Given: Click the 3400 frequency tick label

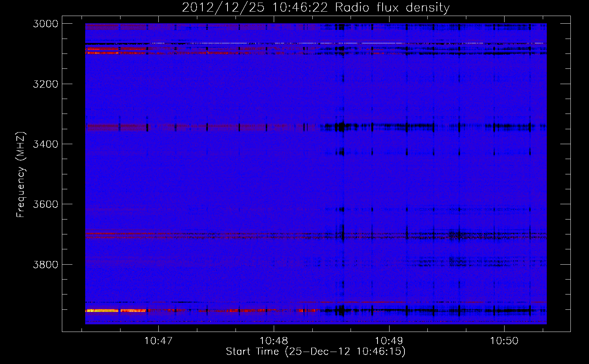Looking at the screenshot, I should pos(46,144).
